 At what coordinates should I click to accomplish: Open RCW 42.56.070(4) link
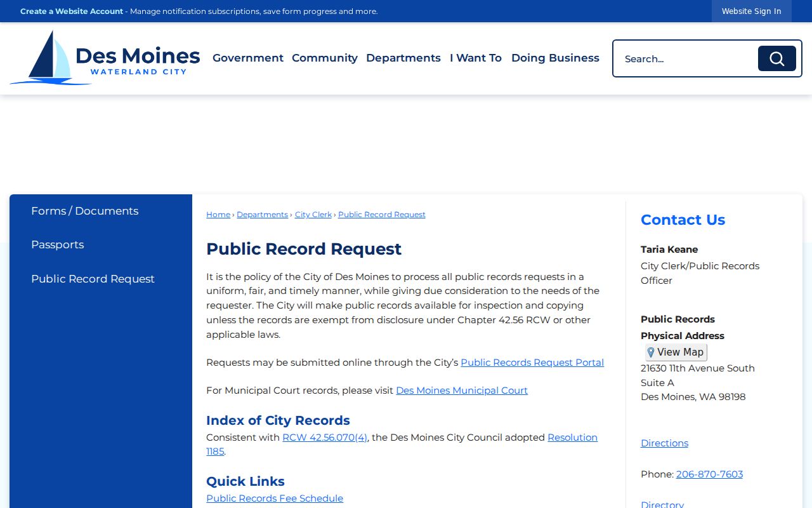(x=325, y=438)
